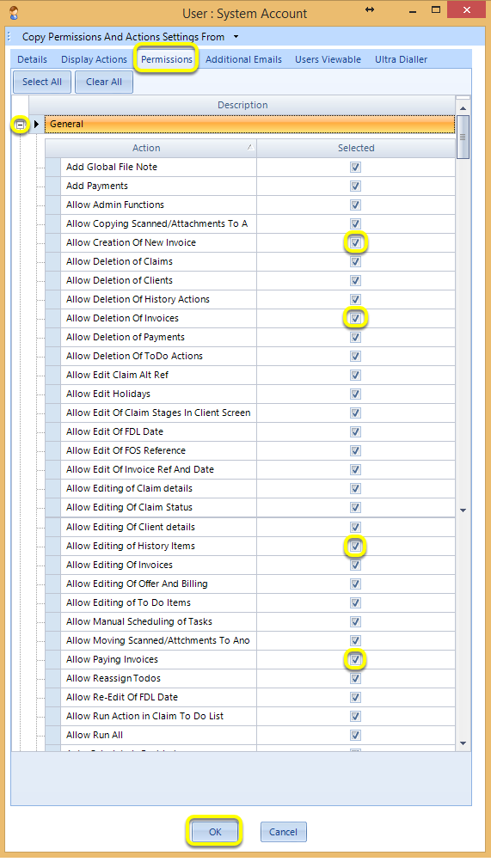
Task: Select the General group row
Action: 250,124
